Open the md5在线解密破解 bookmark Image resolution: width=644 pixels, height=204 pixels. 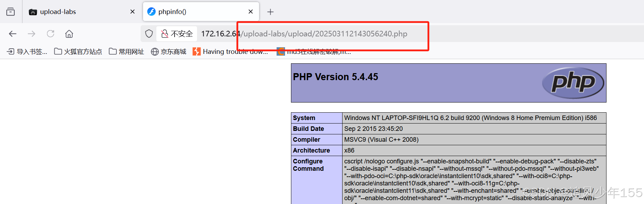click(314, 52)
